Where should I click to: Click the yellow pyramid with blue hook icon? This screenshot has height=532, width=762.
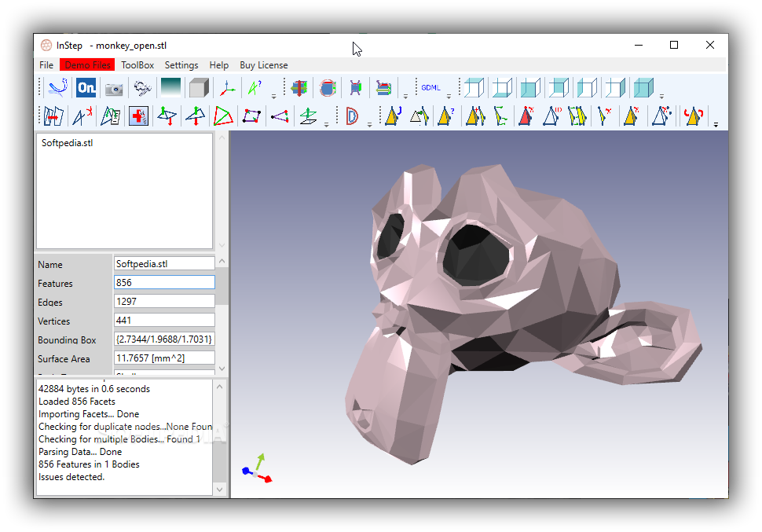click(x=393, y=116)
